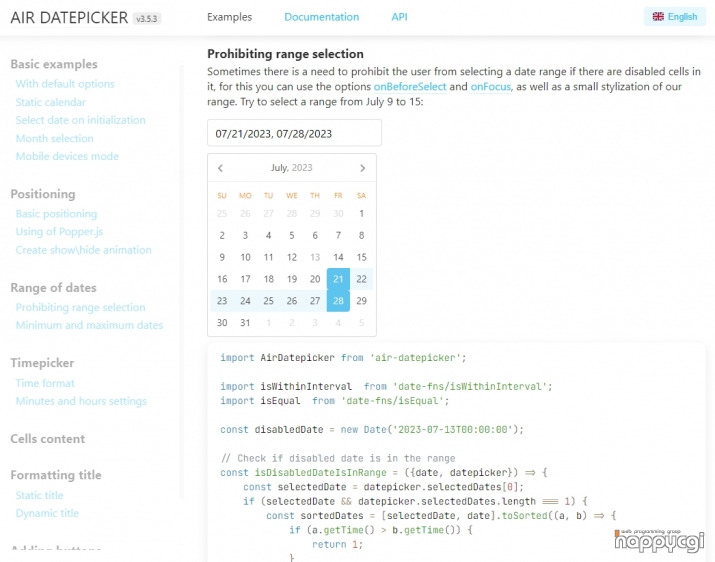715x562 pixels.
Task: Select July 12 in the calendar
Action: [x=292, y=257]
